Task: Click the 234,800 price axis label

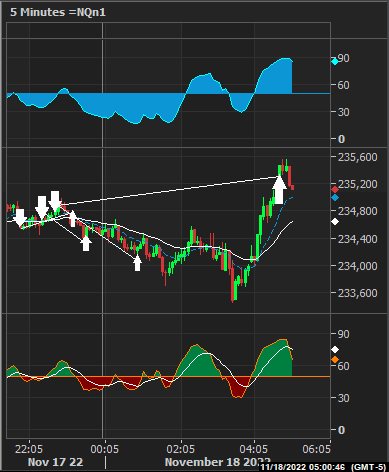Action: [358, 211]
